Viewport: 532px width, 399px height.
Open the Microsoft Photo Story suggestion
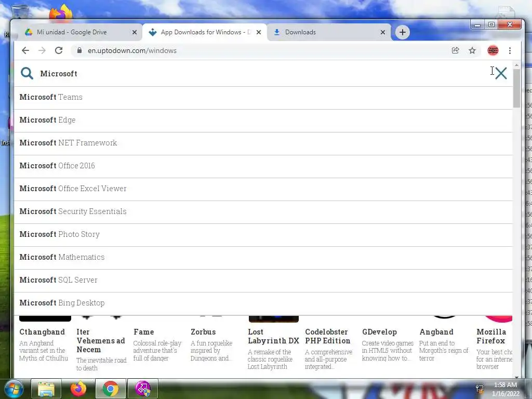tap(263, 234)
